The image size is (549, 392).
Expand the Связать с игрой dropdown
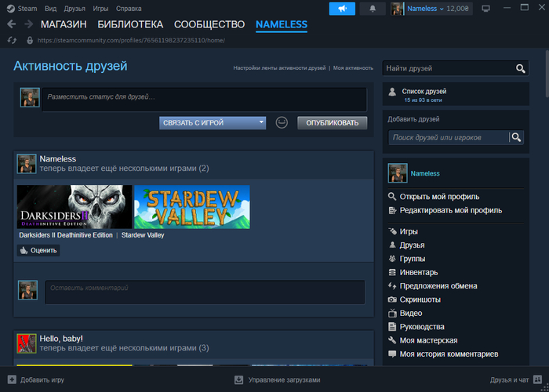213,123
